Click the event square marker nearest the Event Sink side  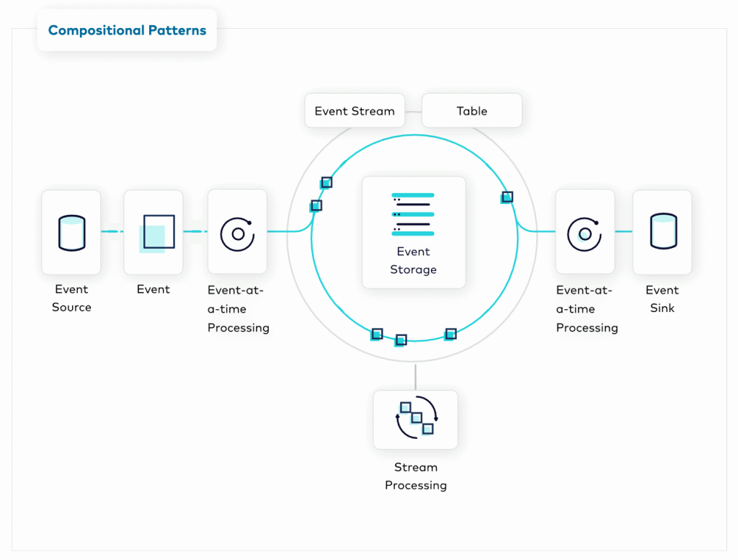(507, 197)
